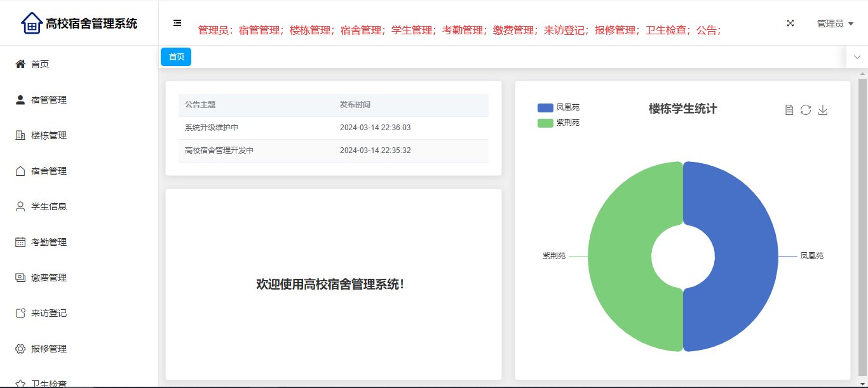This screenshot has width=868, height=388.
Task: Toggle the sidebar collapse hamburger icon
Action: [177, 23]
